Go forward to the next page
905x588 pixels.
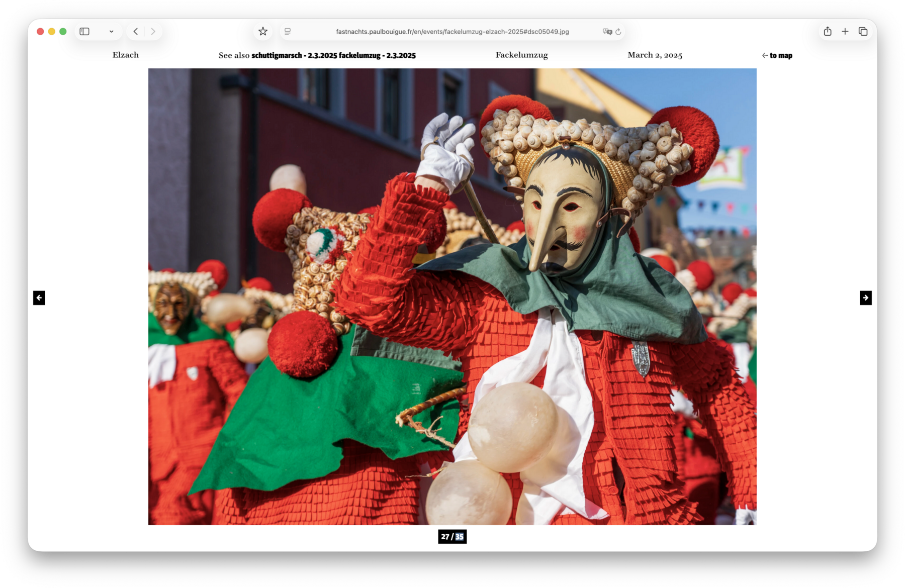(153, 32)
